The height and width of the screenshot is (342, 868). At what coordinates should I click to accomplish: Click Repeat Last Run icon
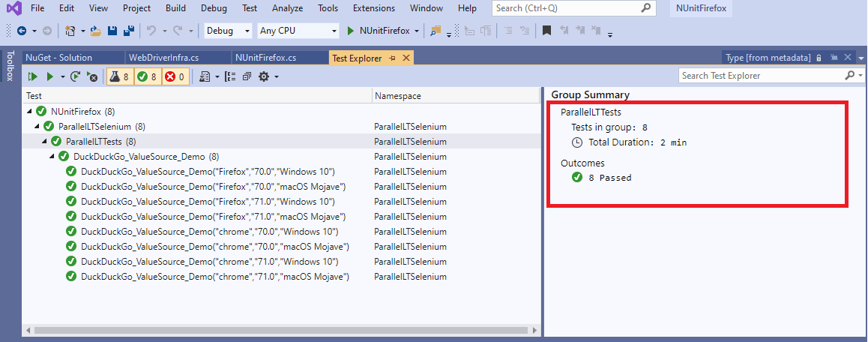click(x=75, y=76)
